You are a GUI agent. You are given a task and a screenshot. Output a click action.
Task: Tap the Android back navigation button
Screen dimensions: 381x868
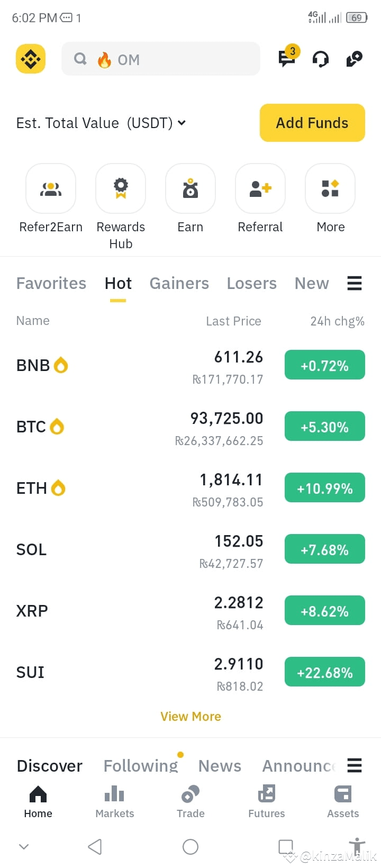[95, 847]
